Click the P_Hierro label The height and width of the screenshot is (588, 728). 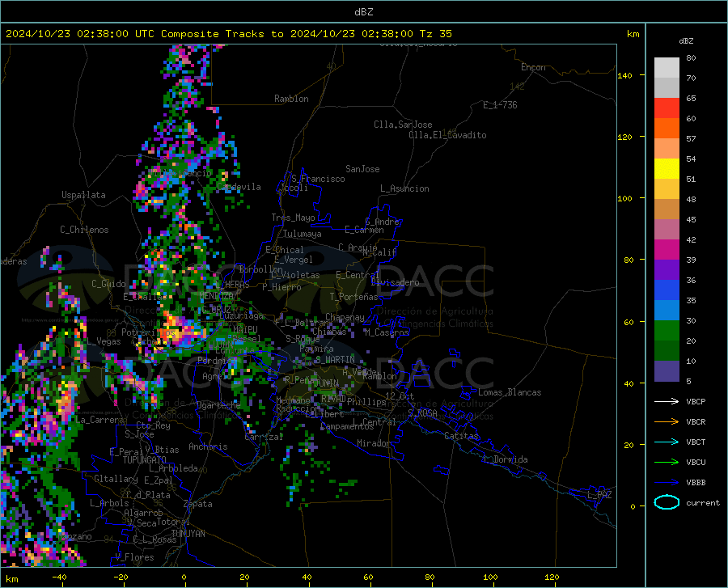pos(281,287)
